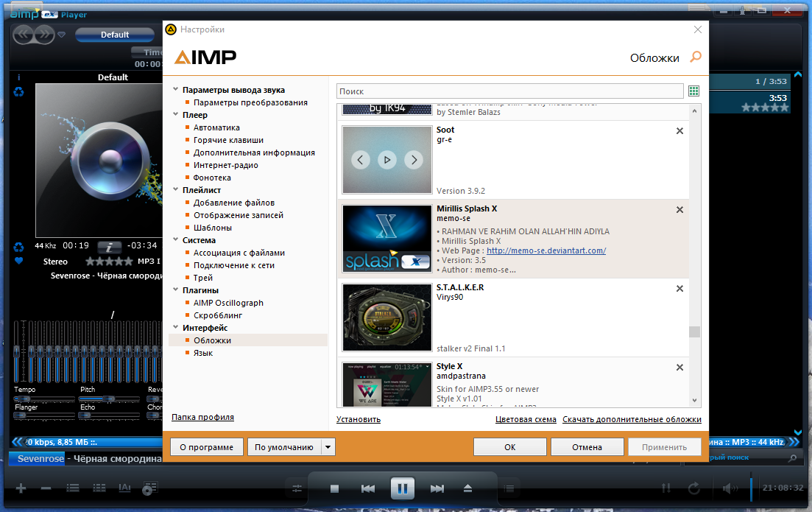812x512 pixels.
Task: Open the Язык settings page
Action: pyautogui.click(x=203, y=353)
